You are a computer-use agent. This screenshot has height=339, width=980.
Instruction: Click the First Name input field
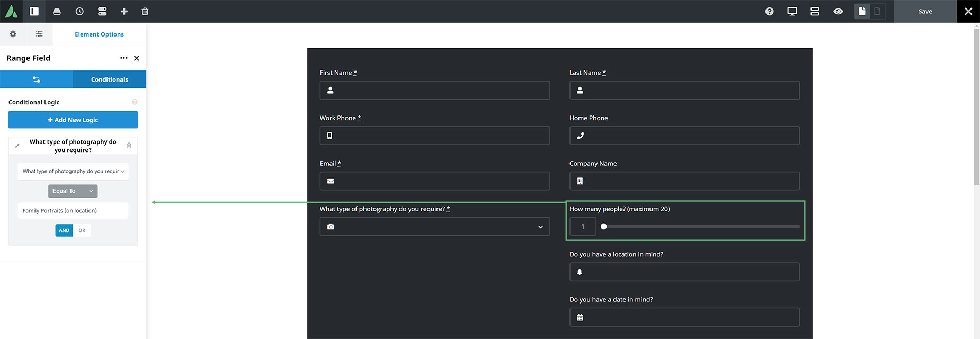[x=435, y=90]
